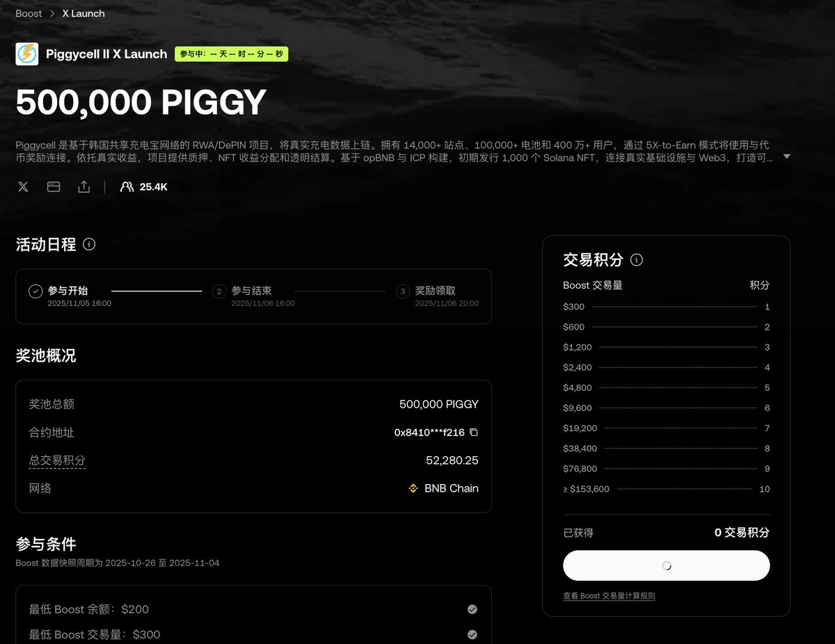
Task: Click 奖池总额 label
Action: [x=51, y=404]
